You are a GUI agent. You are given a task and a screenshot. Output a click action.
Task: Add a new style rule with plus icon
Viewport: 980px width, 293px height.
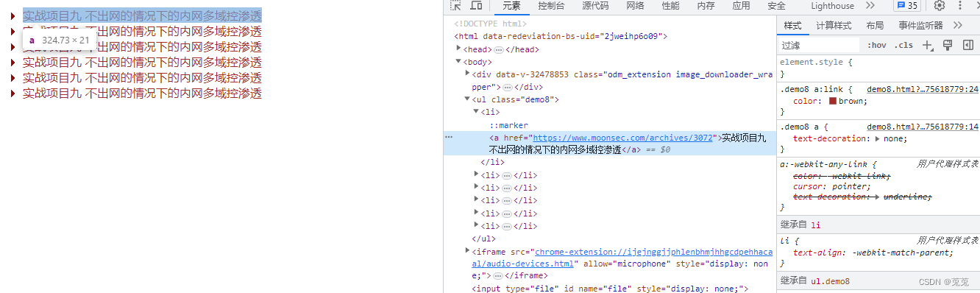pos(928,45)
